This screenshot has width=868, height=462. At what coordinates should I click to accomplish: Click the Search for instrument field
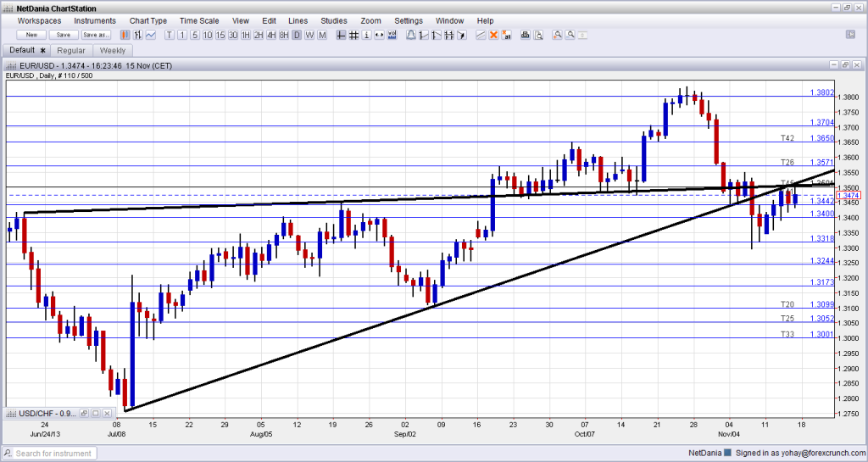click(x=48, y=454)
